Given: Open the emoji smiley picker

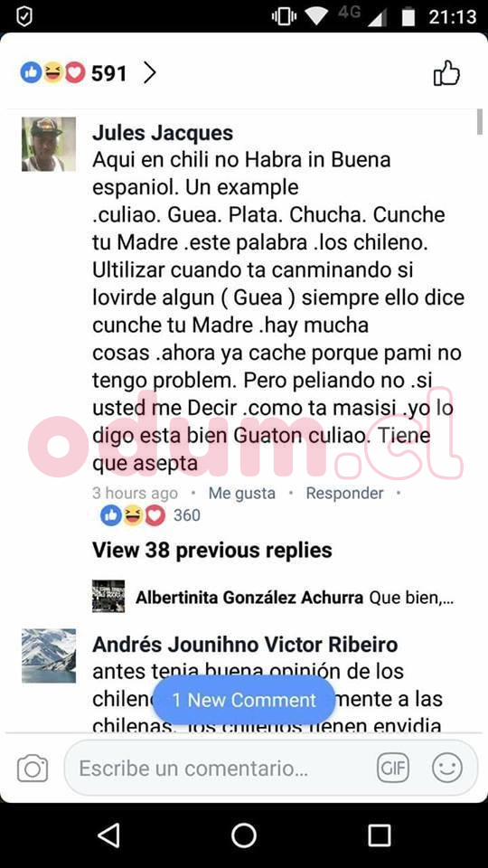Looking at the screenshot, I should [447, 769].
